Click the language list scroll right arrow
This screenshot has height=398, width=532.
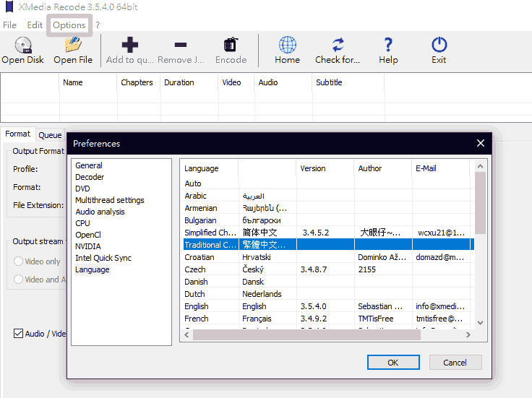pos(468,334)
